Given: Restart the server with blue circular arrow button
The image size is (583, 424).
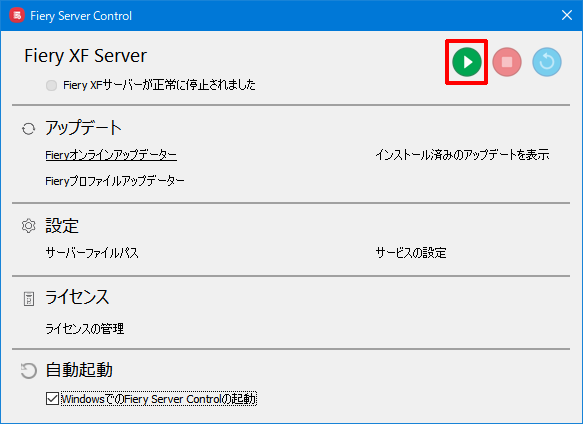Looking at the screenshot, I should tap(547, 62).
